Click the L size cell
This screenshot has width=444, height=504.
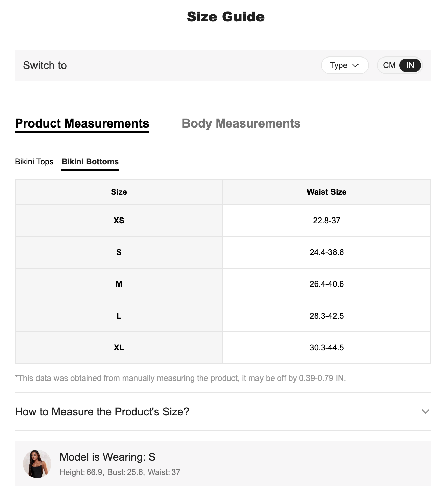(119, 316)
